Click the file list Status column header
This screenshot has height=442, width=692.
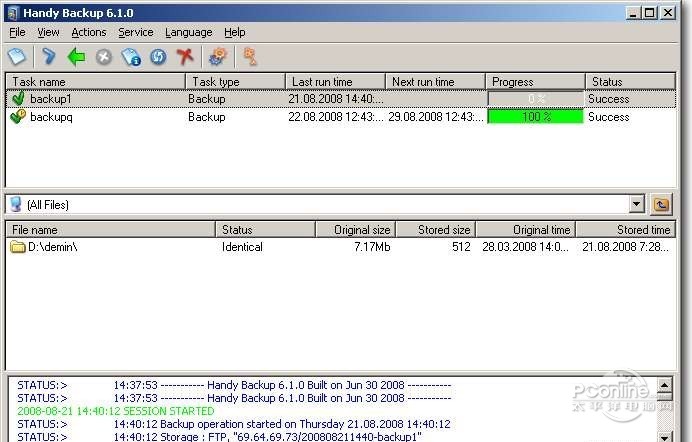coord(265,229)
